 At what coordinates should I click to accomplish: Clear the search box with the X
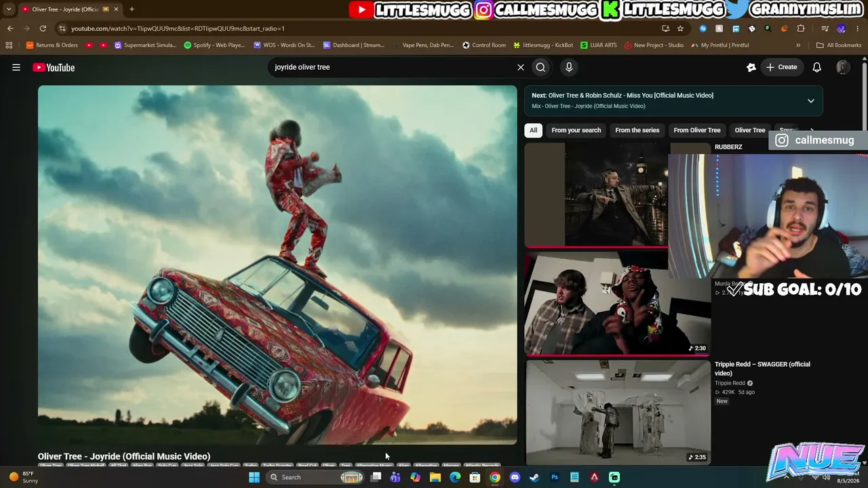pyautogui.click(x=521, y=67)
